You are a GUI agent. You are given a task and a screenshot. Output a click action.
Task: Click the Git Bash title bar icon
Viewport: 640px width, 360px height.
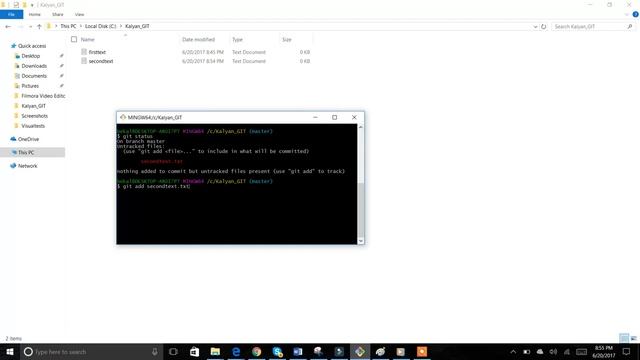122,117
